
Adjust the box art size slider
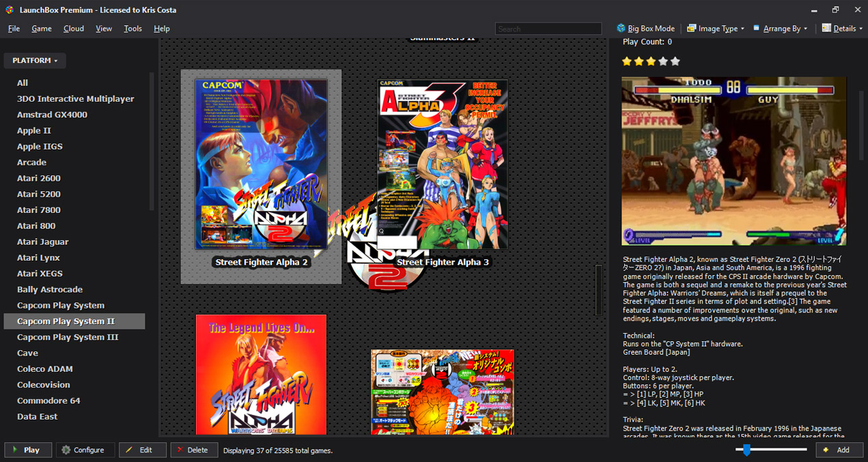(746, 450)
